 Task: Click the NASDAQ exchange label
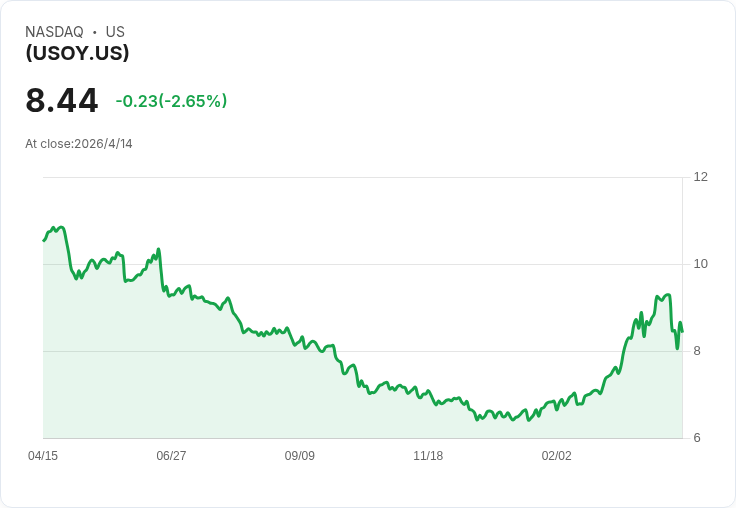(54, 32)
